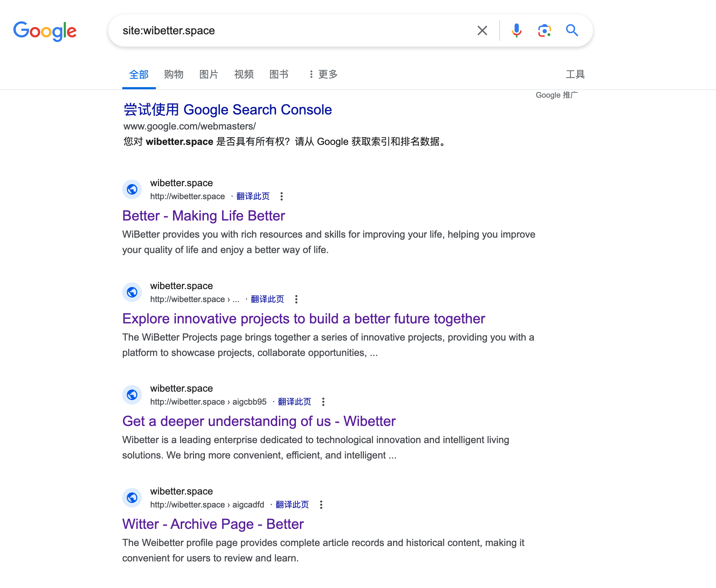This screenshot has width=716, height=588.
Task: Click 翻译此页 for the aigcbb95 result
Action: pyautogui.click(x=294, y=401)
